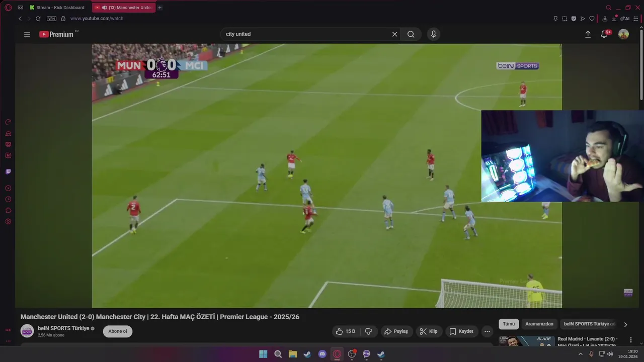This screenshot has width=644, height=362.
Task: Add page to bookmarks heart
Action: [x=592, y=19]
